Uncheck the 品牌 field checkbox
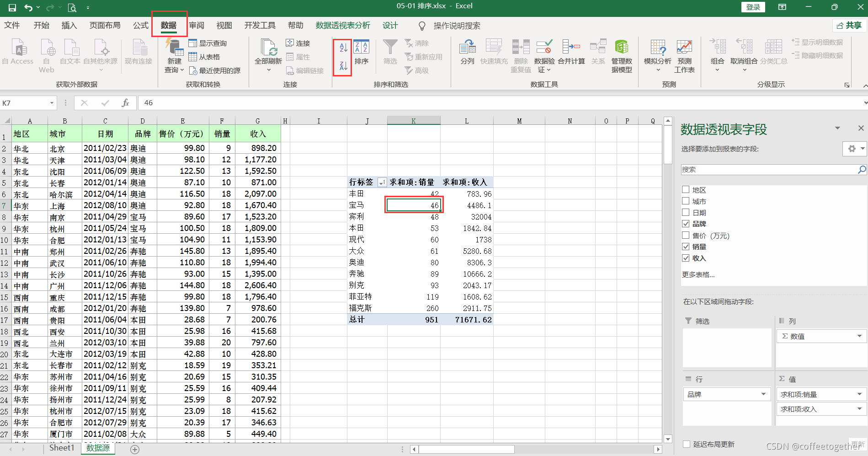Image resolution: width=868 pixels, height=456 pixels. (x=686, y=224)
